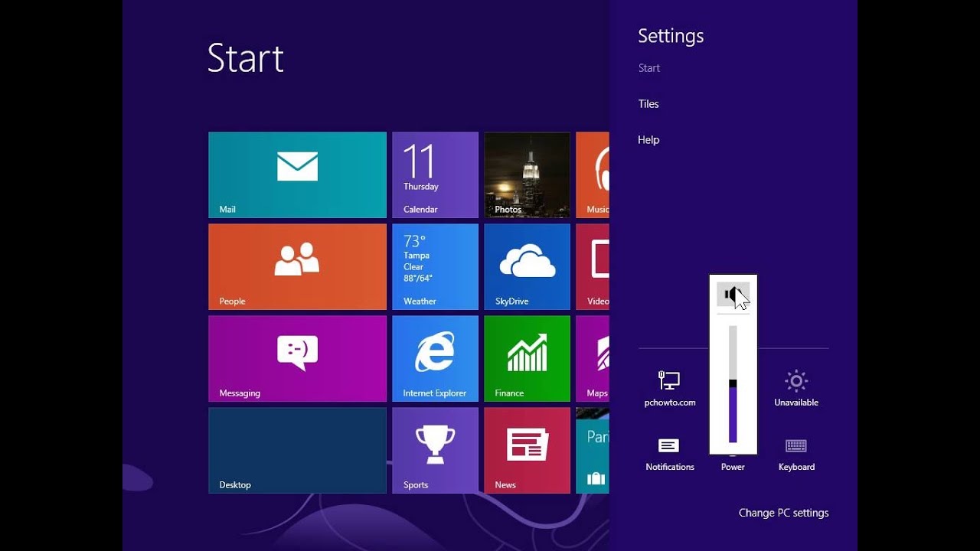The width and height of the screenshot is (980, 551).
Task: Click the gray Start label in Settings
Action: coord(649,68)
